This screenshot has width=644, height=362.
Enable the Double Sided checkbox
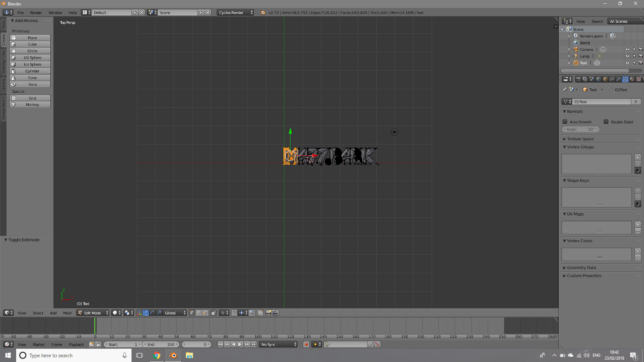[607, 121]
